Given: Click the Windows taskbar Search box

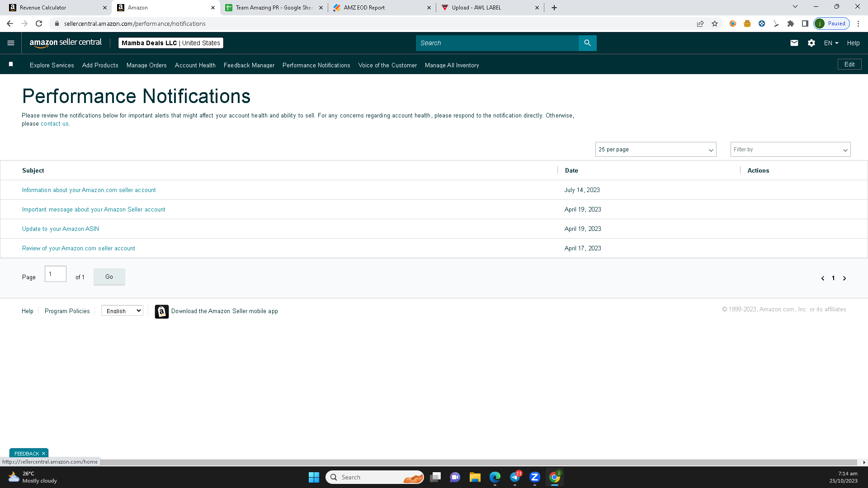Looking at the screenshot, I should (375, 477).
